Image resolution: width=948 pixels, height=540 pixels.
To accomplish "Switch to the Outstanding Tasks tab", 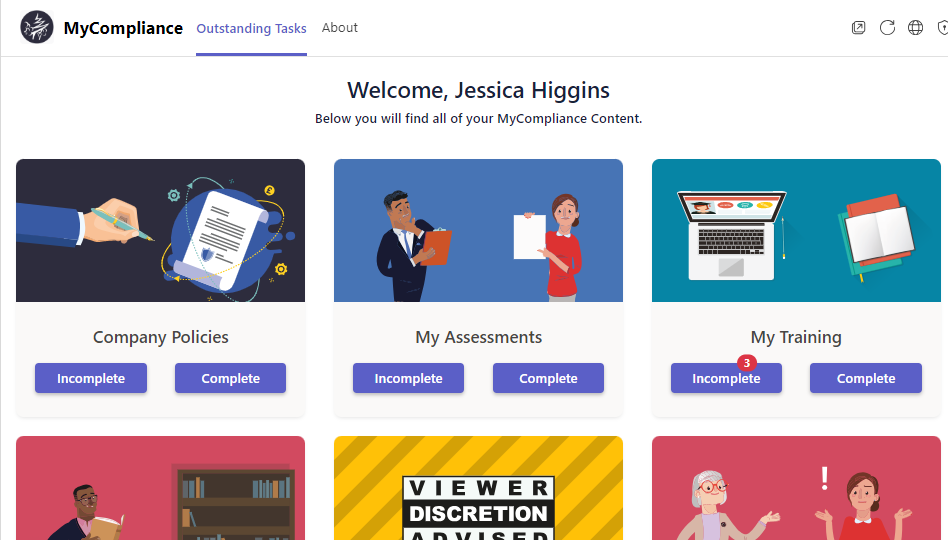I will tap(252, 28).
